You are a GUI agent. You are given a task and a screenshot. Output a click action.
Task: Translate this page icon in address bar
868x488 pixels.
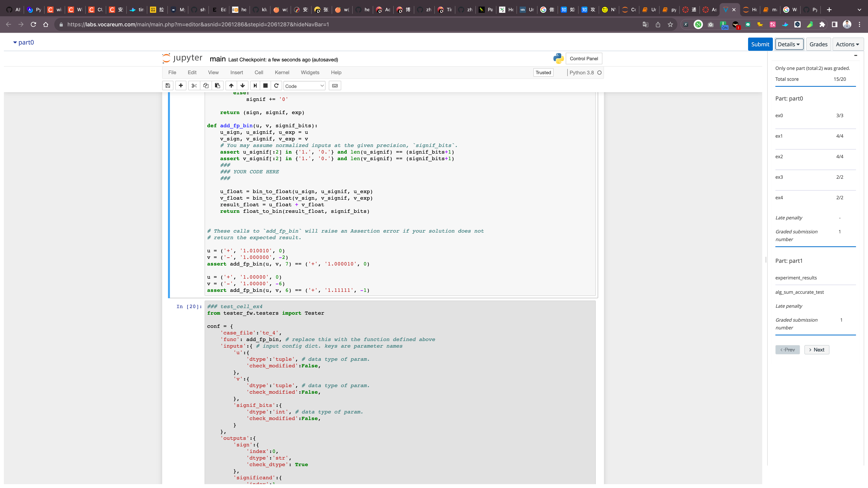[645, 24]
